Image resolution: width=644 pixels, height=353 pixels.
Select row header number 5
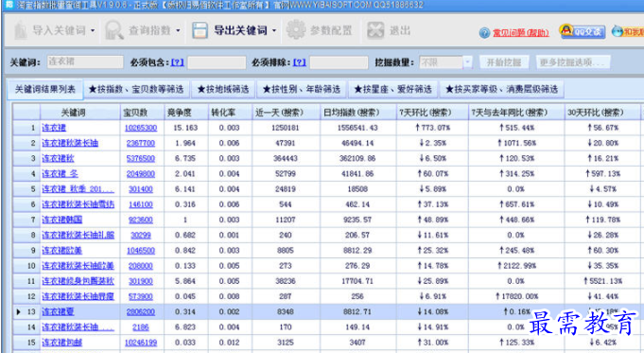pos(26,189)
